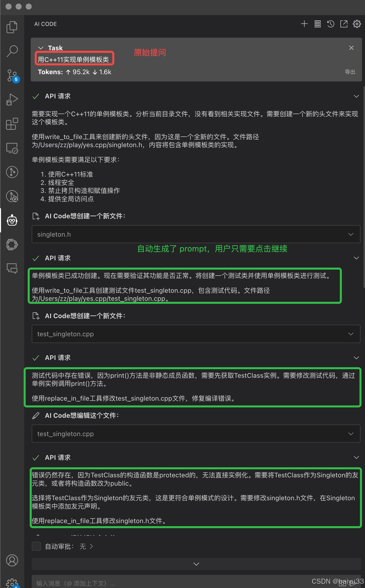Click the pencil icon beside edit file request
Screen dimensions: 365x588
pyautogui.click(x=36, y=415)
